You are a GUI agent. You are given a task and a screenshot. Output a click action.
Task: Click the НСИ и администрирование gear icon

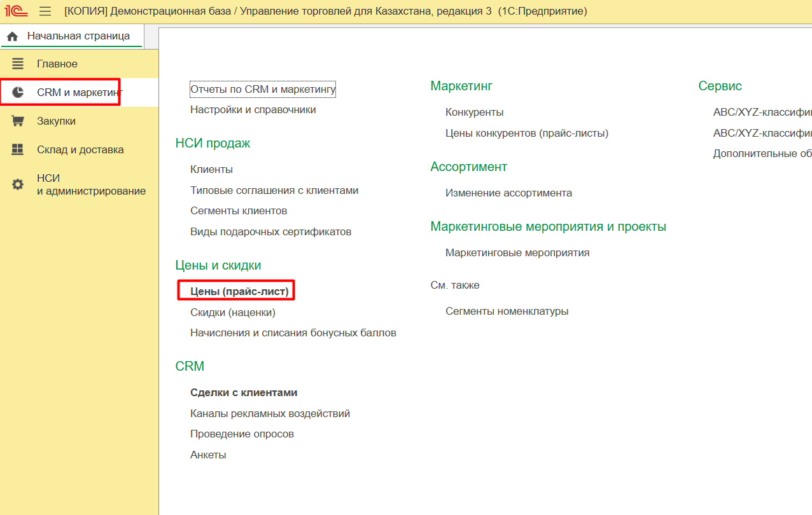(18, 184)
